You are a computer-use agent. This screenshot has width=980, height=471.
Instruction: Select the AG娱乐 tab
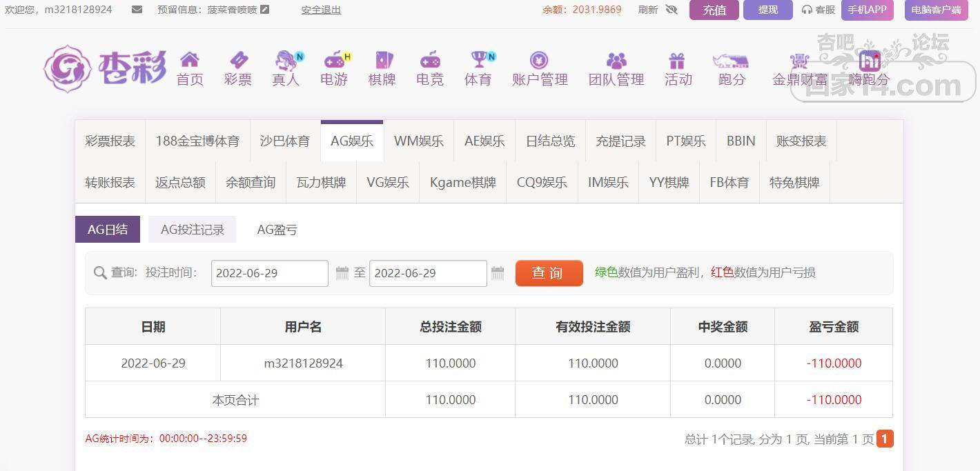[x=352, y=141]
